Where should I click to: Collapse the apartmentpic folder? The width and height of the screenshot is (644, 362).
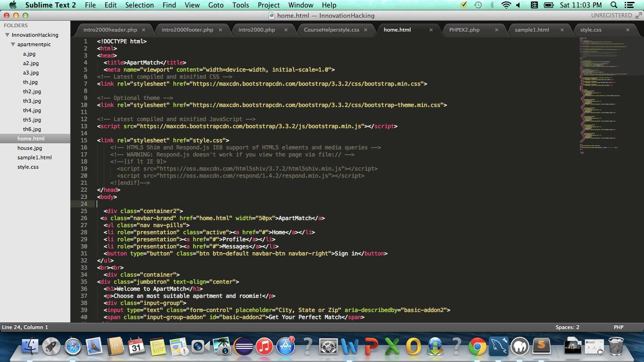click(x=13, y=44)
